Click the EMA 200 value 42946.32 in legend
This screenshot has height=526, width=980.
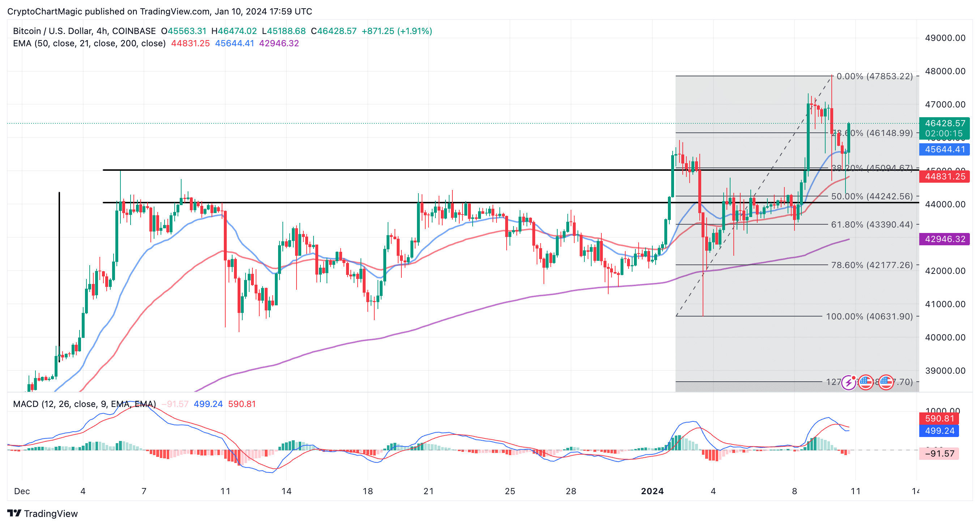(x=279, y=43)
